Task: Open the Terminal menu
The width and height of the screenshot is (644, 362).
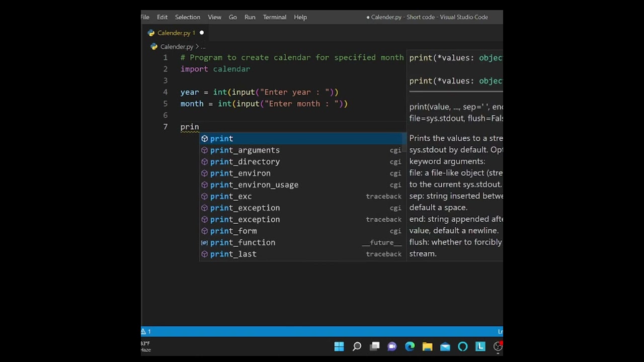Action: tap(275, 17)
